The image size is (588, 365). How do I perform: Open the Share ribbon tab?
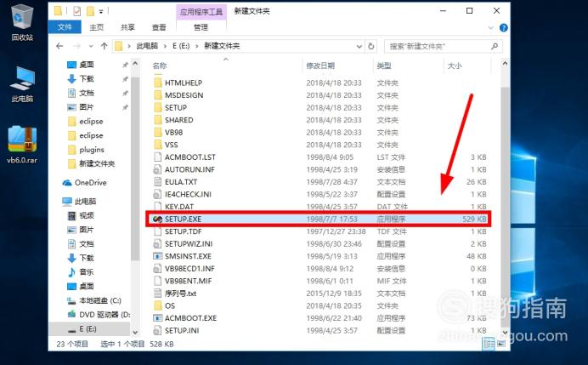(127, 27)
